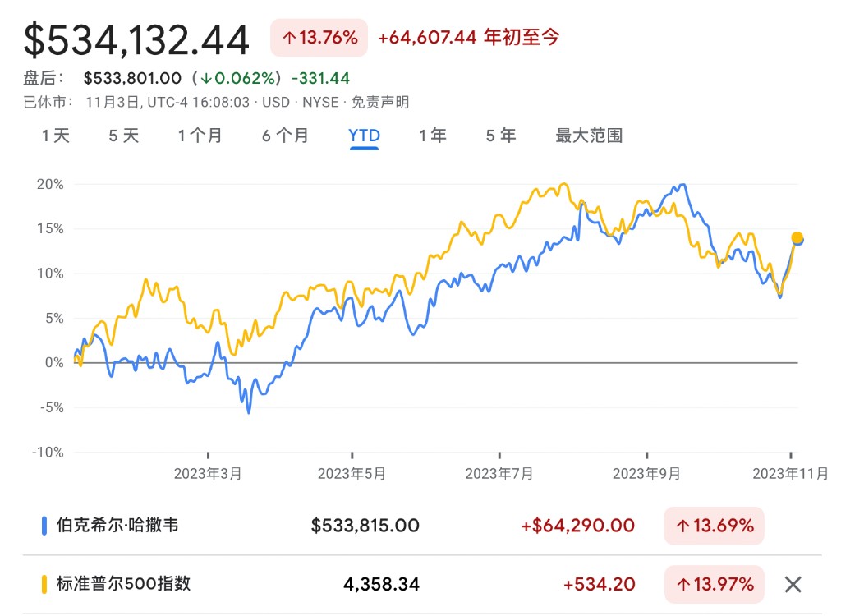View the 5 年 chart range

pos(500,136)
